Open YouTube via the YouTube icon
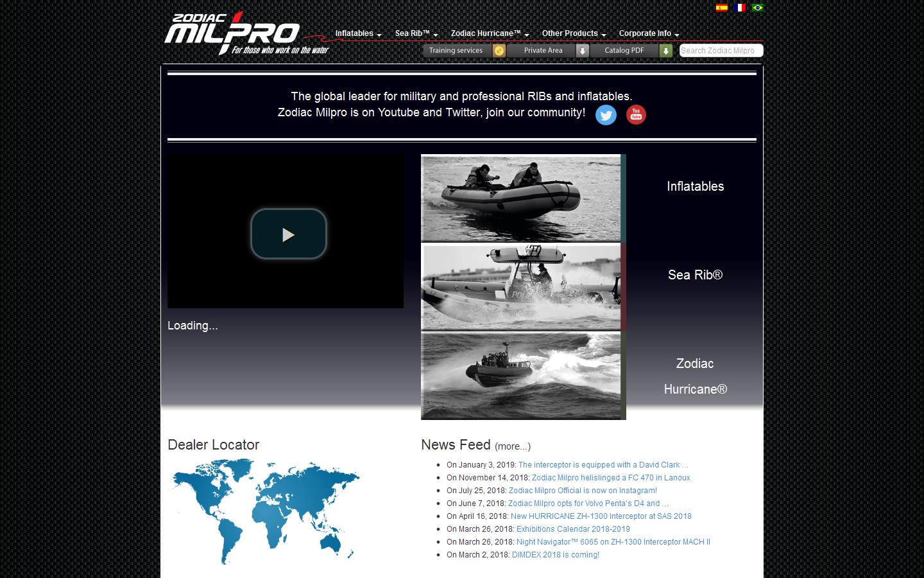 pos(635,115)
